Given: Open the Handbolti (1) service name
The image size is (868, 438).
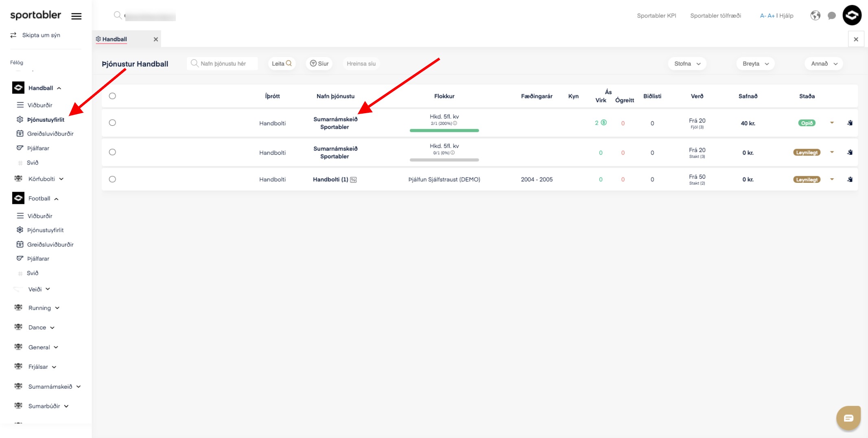Looking at the screenshot, I should 330,180.
